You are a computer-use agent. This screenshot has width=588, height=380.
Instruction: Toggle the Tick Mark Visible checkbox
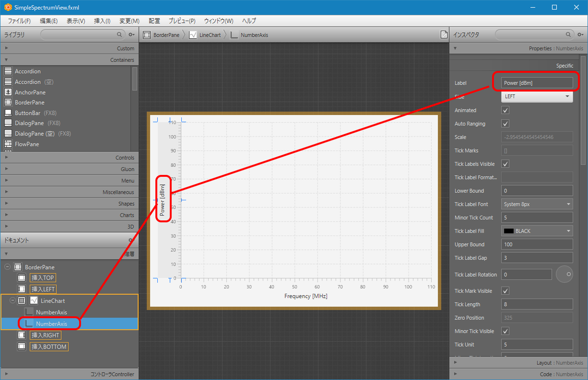(506, 291)
